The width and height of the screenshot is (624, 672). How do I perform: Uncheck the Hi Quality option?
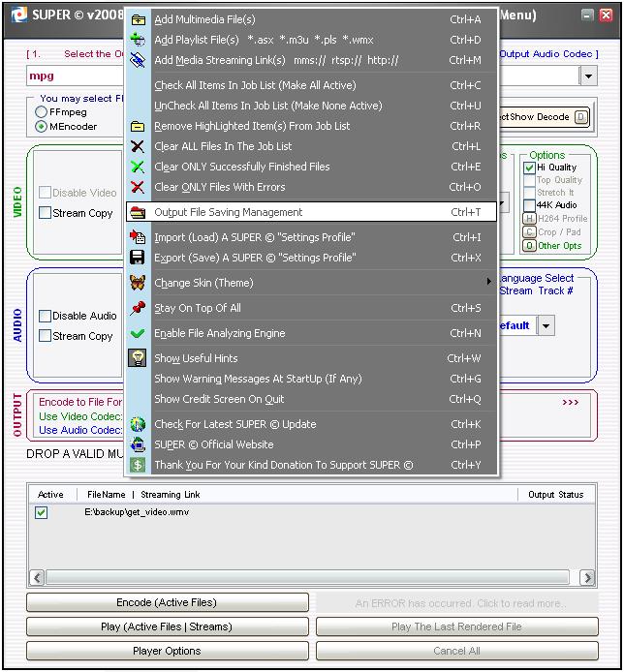coord(530,168)
